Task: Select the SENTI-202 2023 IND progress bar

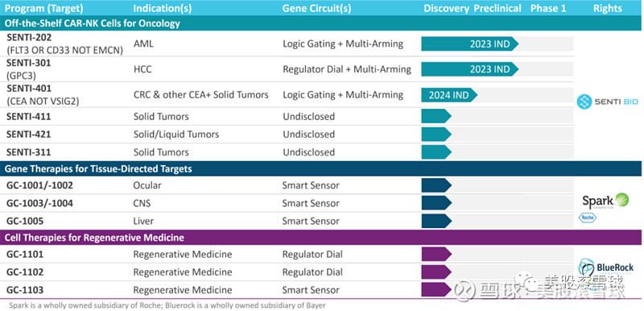Action: point(470,44)
